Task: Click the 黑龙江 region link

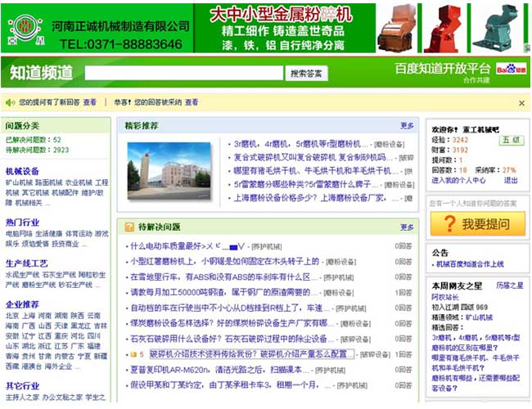Action: (80, 326)
